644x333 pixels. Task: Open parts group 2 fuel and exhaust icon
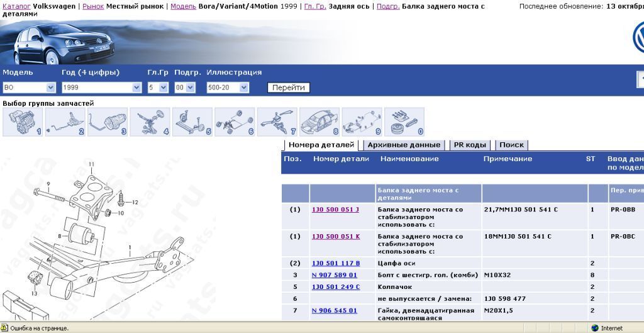click(65, 122)
